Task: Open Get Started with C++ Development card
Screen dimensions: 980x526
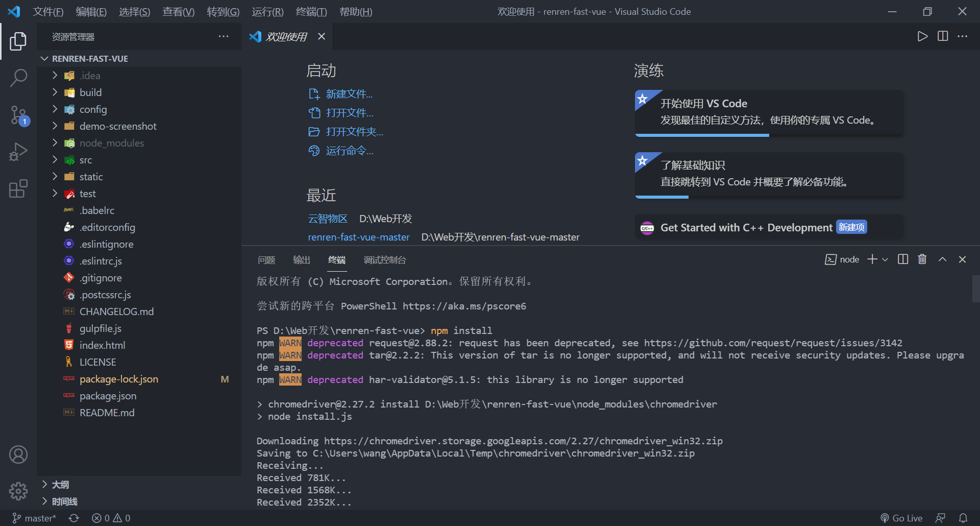Action: pyautogui.click(x=769, y=227)
